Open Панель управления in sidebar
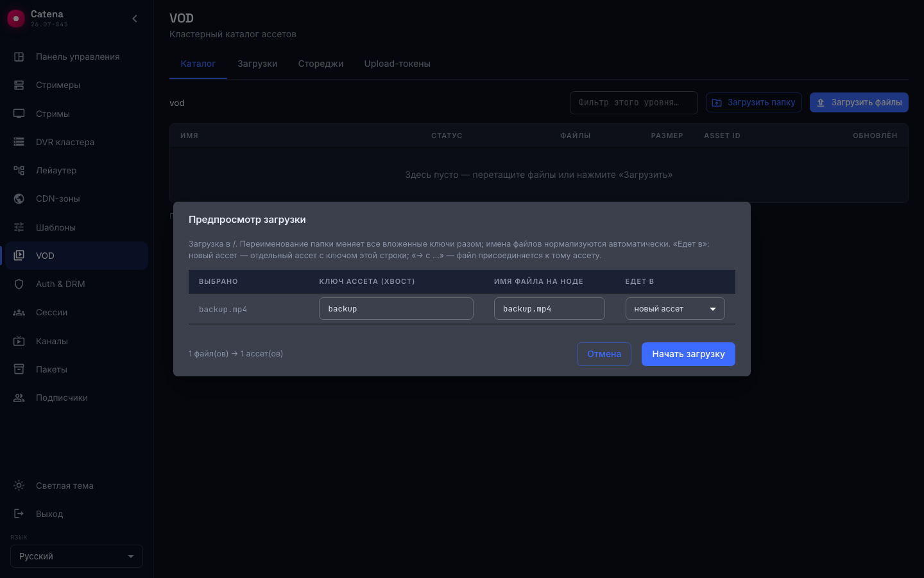924x578 pixels. pyautogui.click(x=77, y=57)
